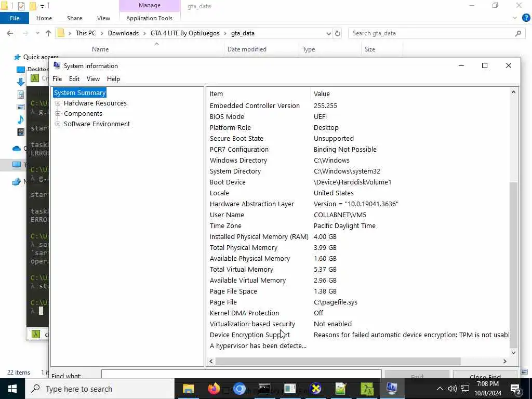Screen dimensions: 532x399
Task: Click scroll down arrow in details pane
Action: [513, 353]
